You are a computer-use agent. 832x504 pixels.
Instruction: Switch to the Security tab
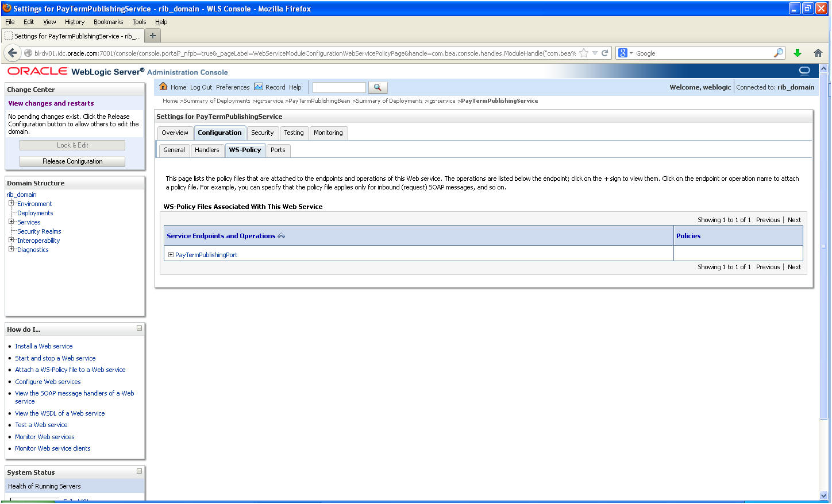263,133
